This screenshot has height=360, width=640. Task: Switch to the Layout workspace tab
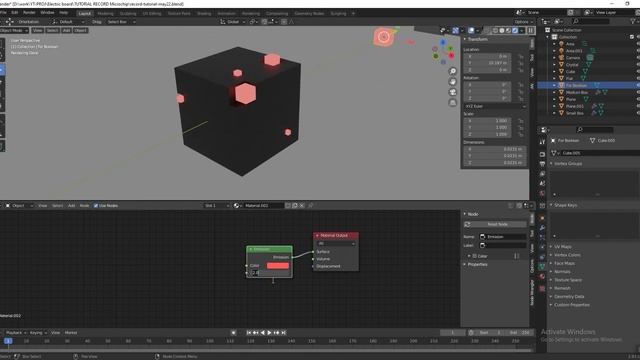click(x=84, y=13)
